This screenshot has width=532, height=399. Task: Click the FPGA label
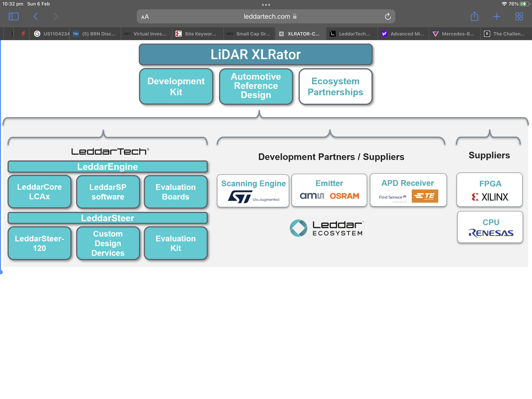click(x=490, y=184)
